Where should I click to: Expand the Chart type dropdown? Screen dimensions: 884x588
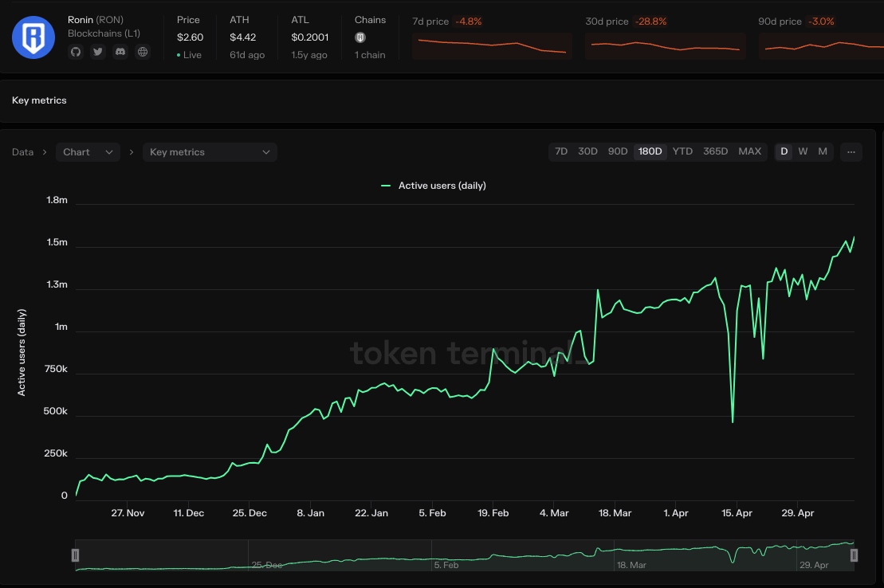click(88, 152)
